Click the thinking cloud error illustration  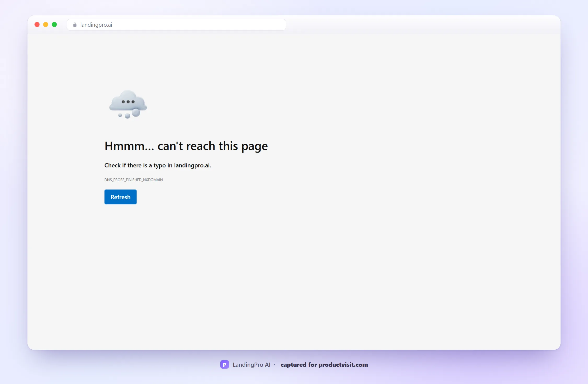pos(128,104)
